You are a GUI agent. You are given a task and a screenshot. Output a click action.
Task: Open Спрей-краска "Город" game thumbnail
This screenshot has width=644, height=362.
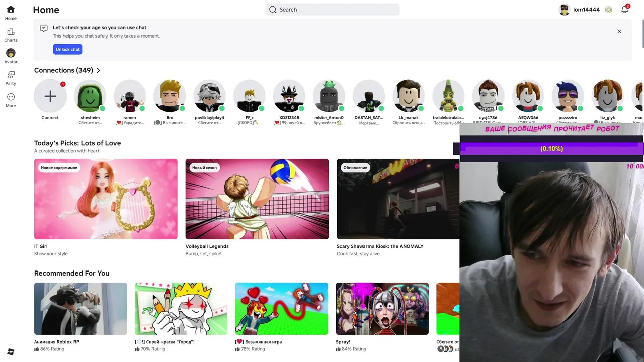click(x=181, y=309)
